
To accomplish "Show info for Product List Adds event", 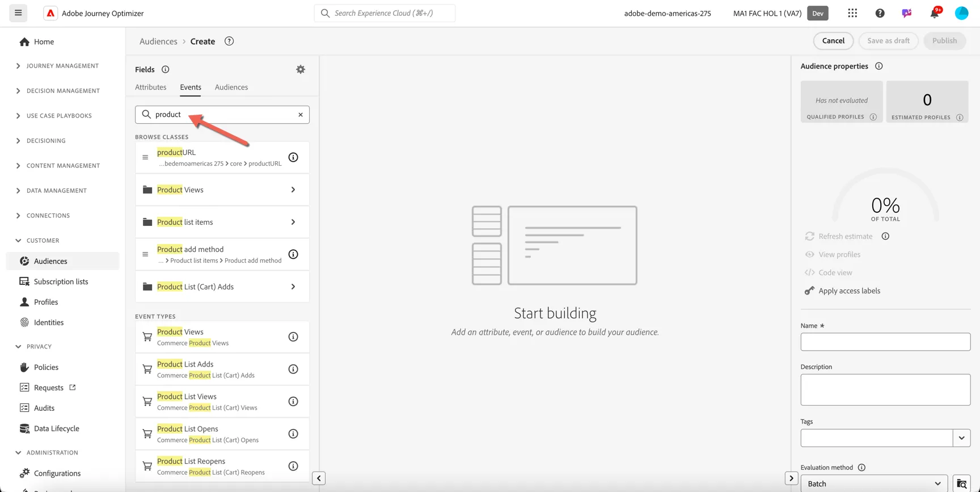I will pos(293,369).
